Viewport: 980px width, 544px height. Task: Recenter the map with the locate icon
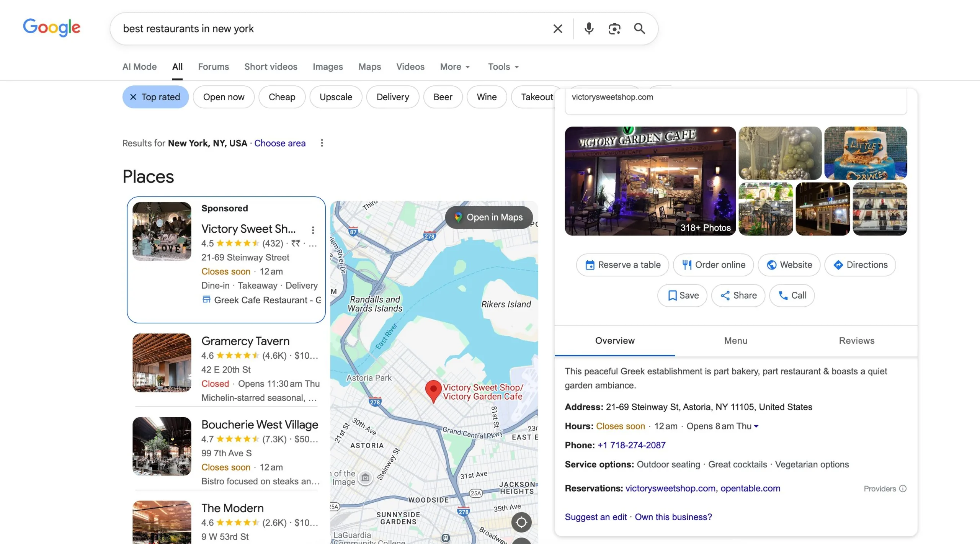click(x=521, y=522)
